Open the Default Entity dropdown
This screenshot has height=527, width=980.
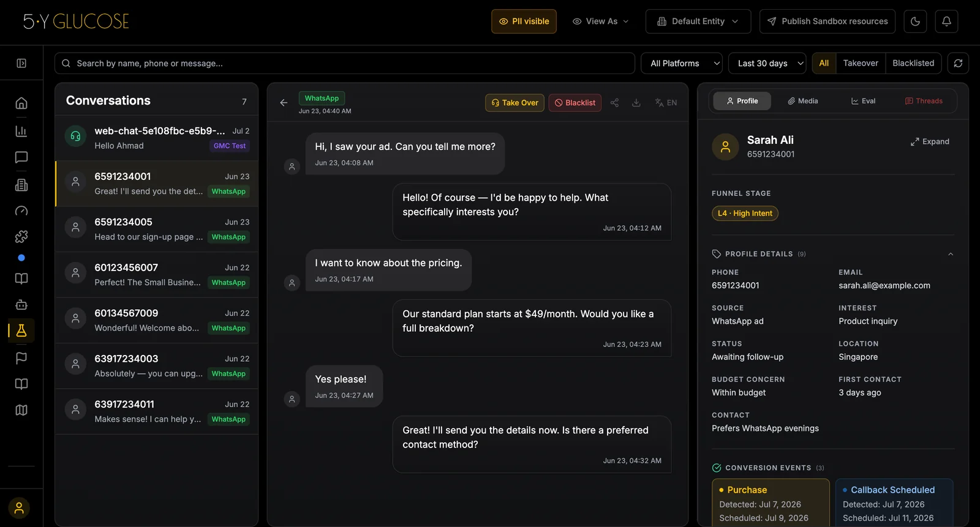(698, 21)
